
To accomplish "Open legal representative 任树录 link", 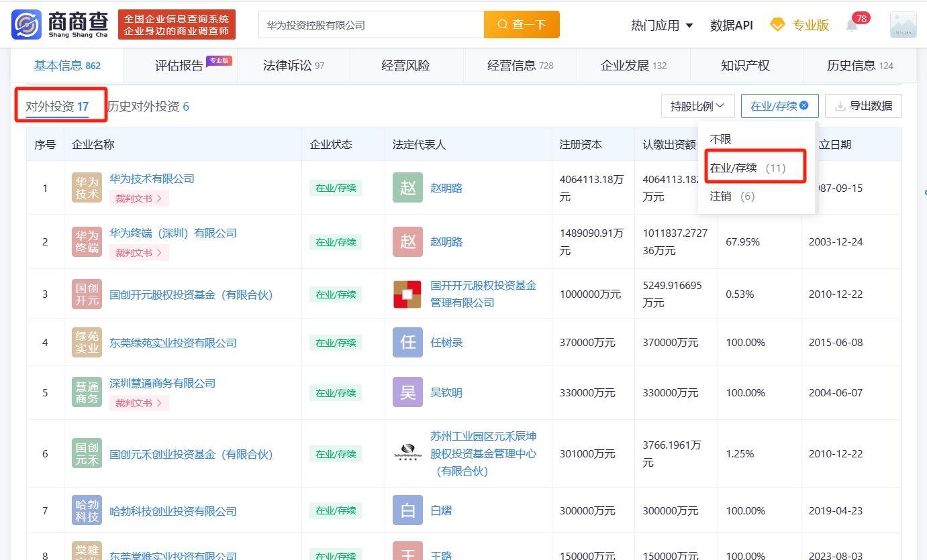I will (446, 343).
